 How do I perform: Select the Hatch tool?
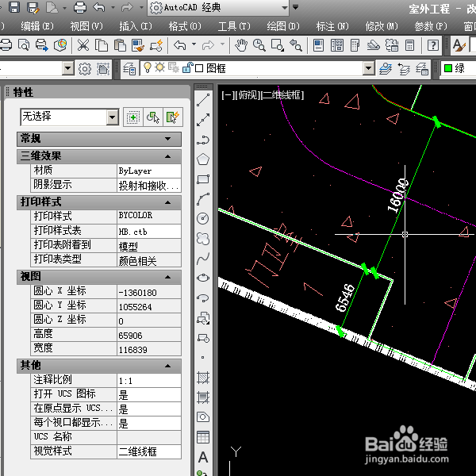click(203, 378)
